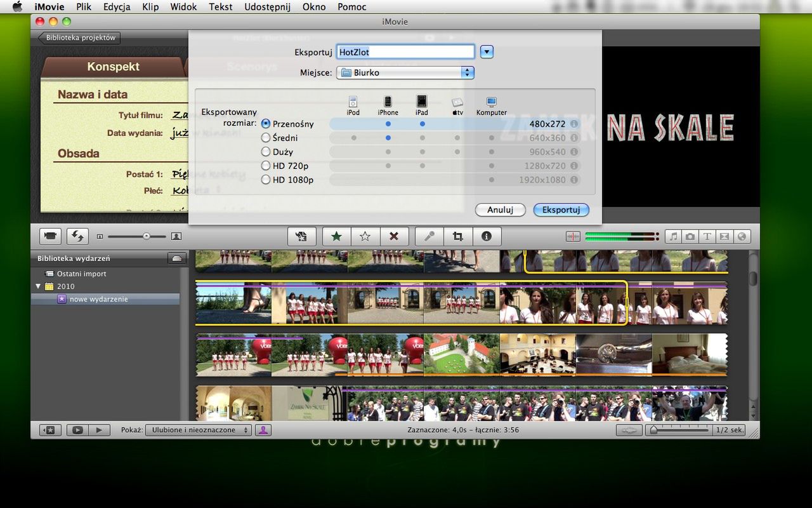This screenshot has width=812, height=508.
Task: Open the music and sound effects browser
Action: [x=673, y=236]
